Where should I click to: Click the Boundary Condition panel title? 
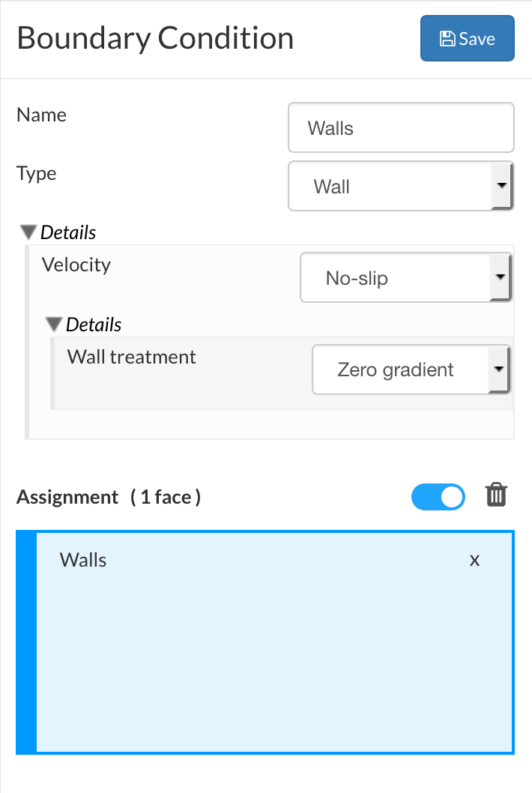pyautogui.click(x=155, y=38)
